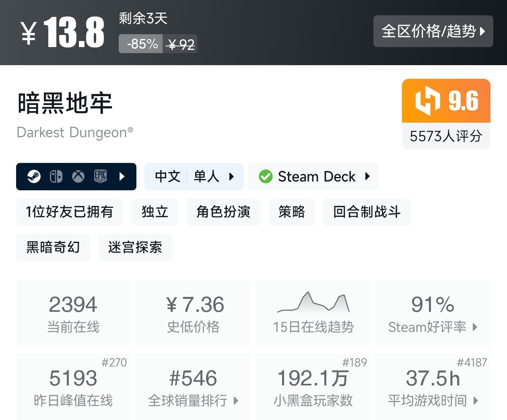Screen dimensions: 507x420
Task: Click the Epic Games platform icon
Action: 100,176
